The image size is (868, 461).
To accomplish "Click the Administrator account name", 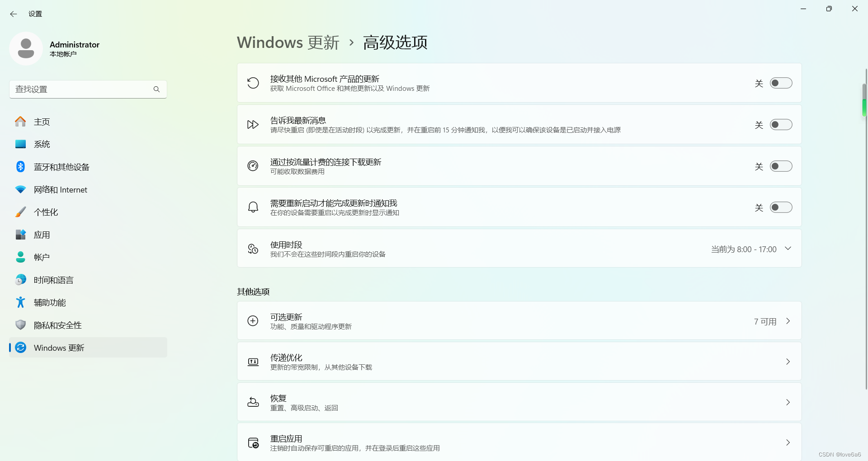I will point(75,45).
